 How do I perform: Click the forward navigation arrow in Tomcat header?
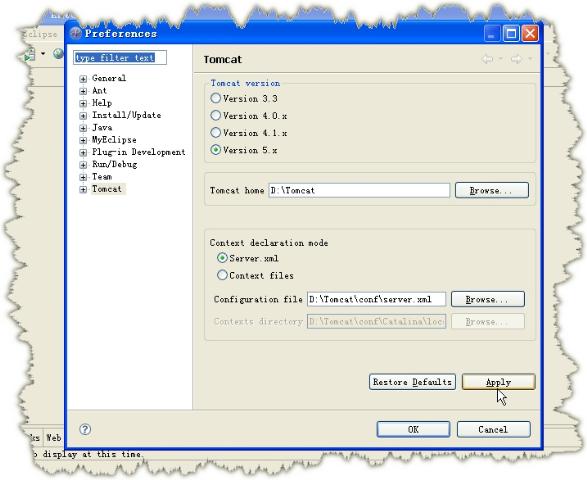pos(516,59)
